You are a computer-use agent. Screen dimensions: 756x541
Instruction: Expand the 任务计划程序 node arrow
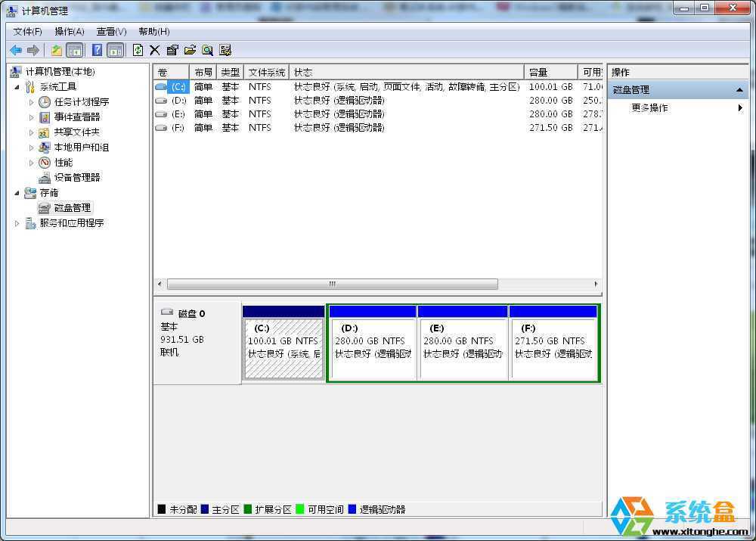pos(31,102)
